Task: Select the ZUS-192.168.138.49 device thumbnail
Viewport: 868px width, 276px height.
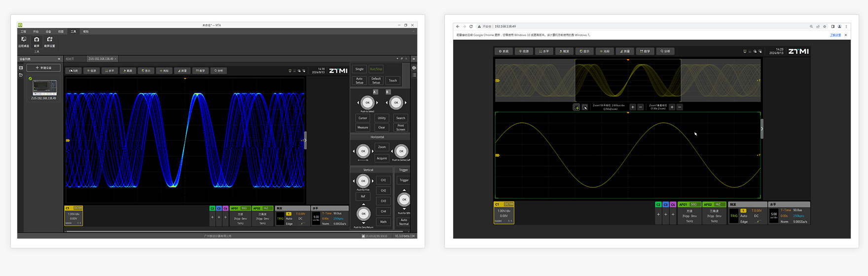Action: pos(44,88)
